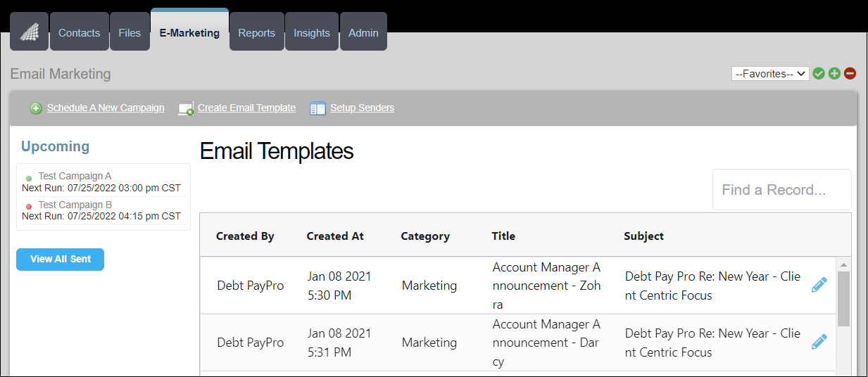Open Test Campaign B

[x=75, y=205]
